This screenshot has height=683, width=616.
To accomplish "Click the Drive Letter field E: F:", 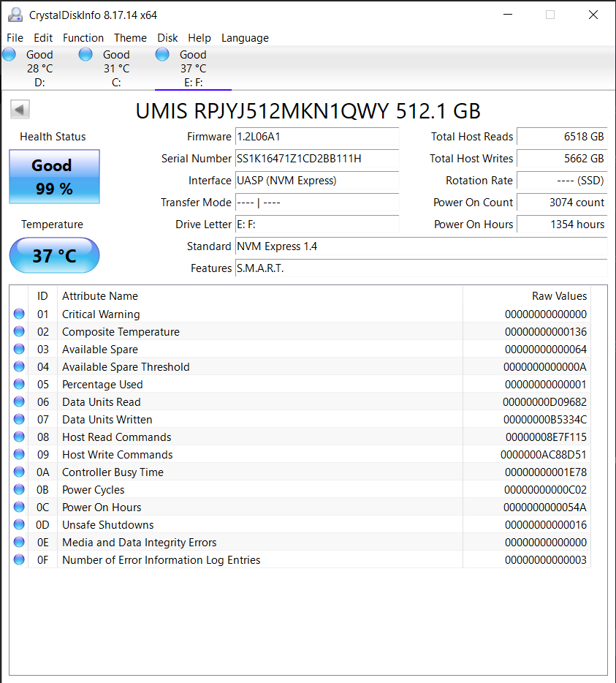I will [x=317, y=224].
